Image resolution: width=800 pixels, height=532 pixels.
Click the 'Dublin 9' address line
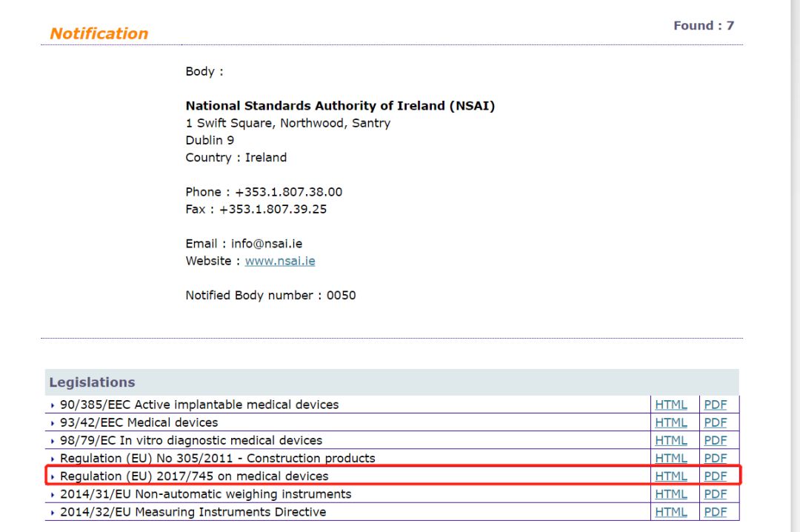(210, 140)
